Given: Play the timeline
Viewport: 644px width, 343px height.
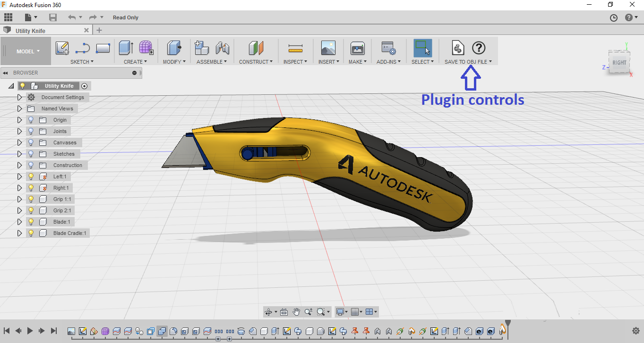Looking at the screenshot, I should pyautogui.click(x=30, y=331).
